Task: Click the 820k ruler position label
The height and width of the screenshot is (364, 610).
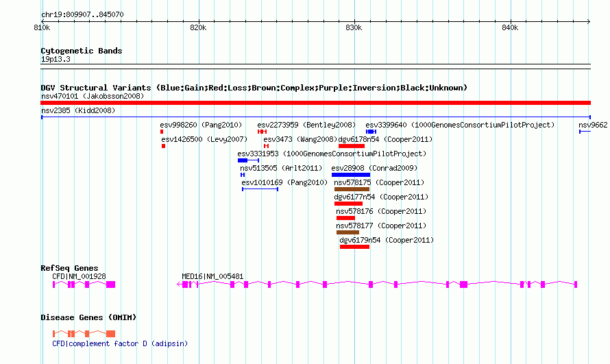Action: coord(198,27)
